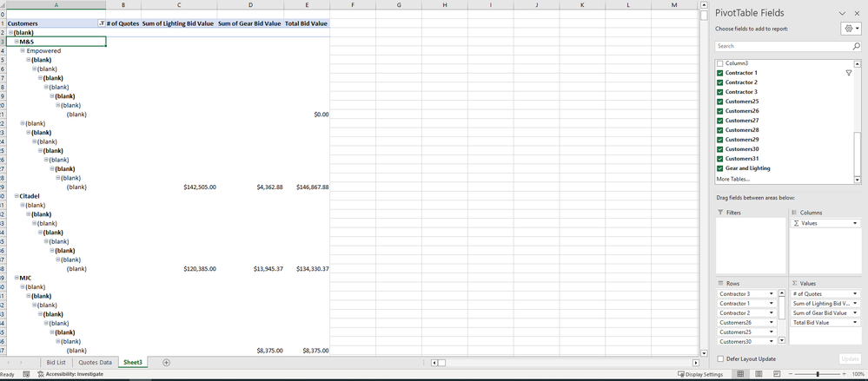Viewport: 868px width, 381px height.
Task: Collapse the M&S row group
Action: point(17,42)
